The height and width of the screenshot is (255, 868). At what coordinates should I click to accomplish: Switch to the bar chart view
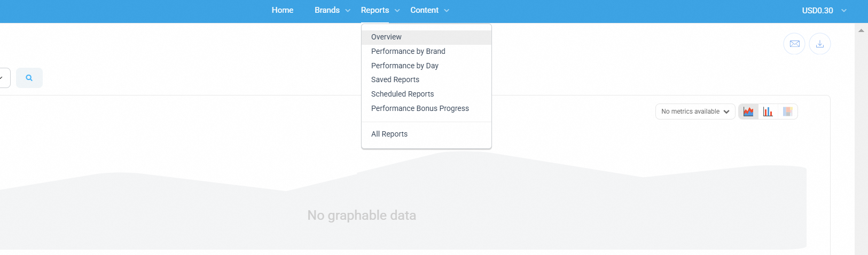[x=768, y=111]
